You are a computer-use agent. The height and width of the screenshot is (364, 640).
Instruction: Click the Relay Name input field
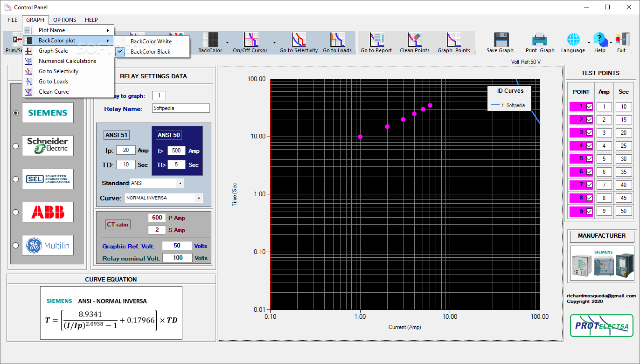[181, 108]
